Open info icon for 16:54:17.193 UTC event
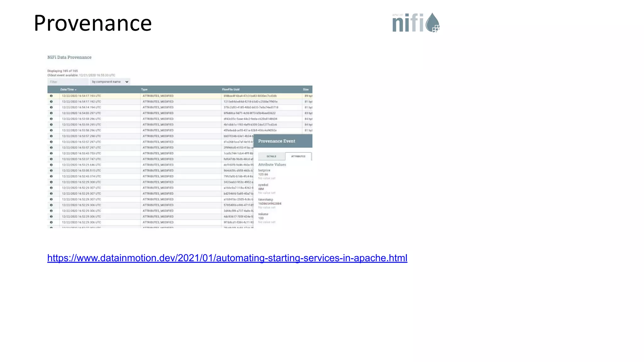Screen dimensions: 644x362 pos(51,96)
